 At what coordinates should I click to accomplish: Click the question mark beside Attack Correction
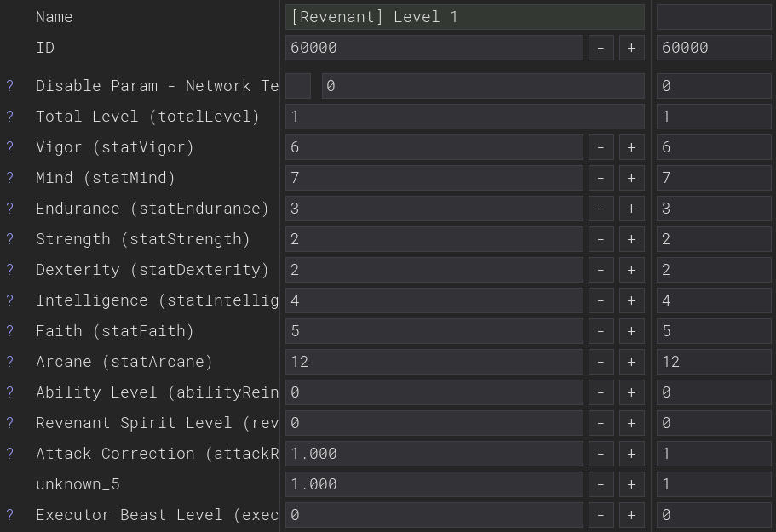(10, 454)
